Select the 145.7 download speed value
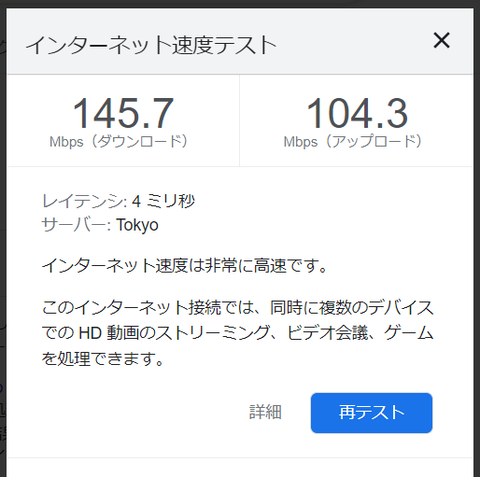The height and width of the screenshot is (477, 480). [123, 114]
